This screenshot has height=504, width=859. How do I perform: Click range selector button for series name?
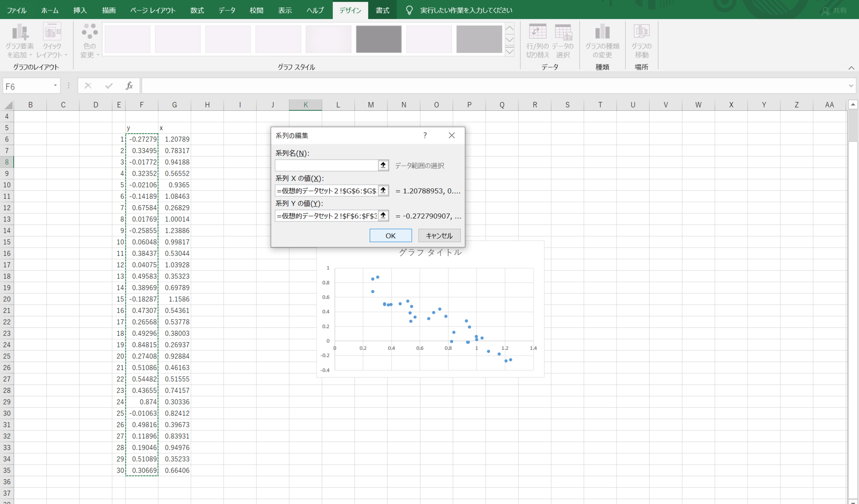click(383, 165)
